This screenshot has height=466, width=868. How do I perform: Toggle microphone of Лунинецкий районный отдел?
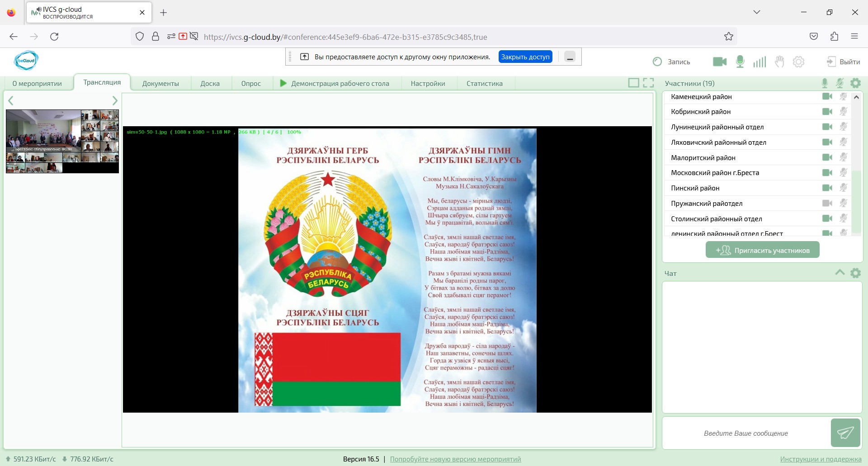pyautogui.click(x=844, y=127)
